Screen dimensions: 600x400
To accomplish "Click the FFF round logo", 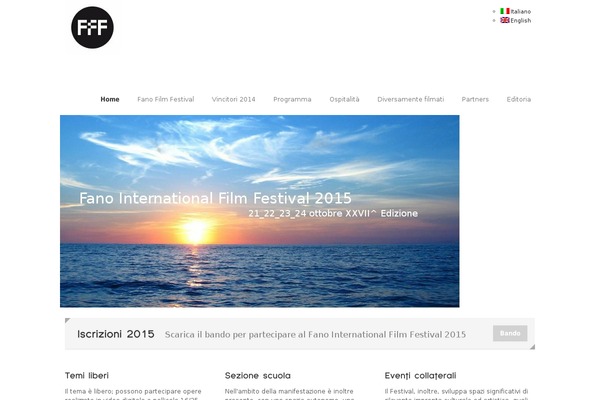I will point(92,27).
